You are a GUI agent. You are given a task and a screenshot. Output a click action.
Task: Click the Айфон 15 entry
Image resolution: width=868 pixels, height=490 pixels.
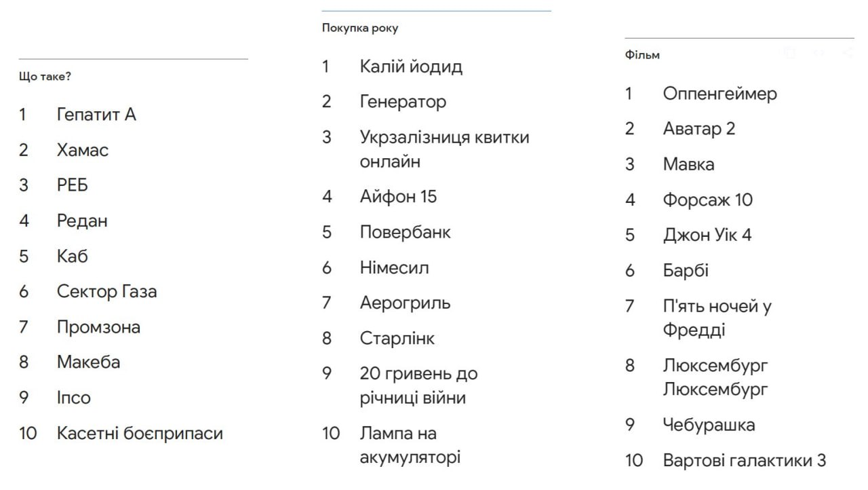(x=398, y=197)
